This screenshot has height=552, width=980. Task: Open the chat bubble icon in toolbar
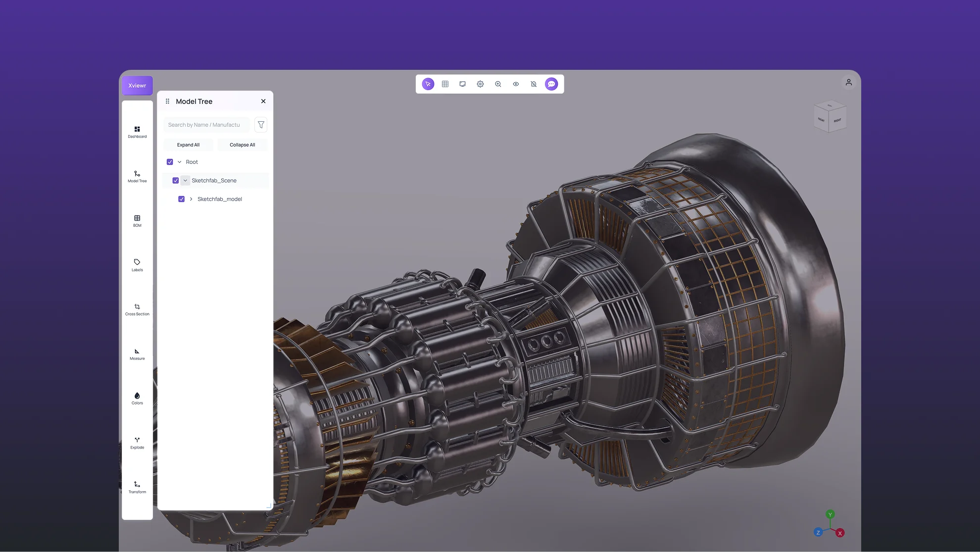[551, 84]
